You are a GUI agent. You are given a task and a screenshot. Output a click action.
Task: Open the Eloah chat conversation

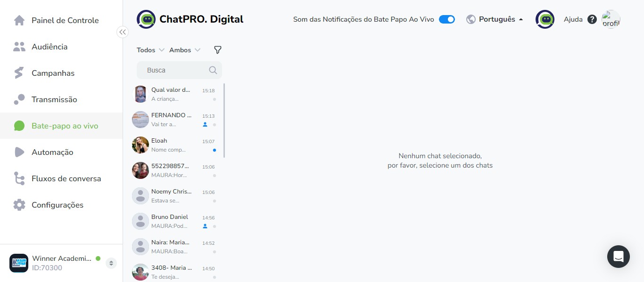tap(173, 145)
